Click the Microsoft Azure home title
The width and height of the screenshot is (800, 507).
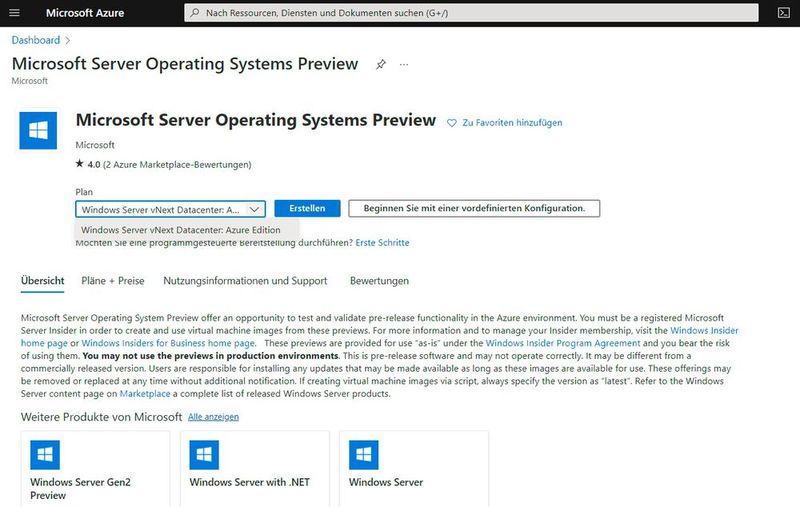pos(85,13)
